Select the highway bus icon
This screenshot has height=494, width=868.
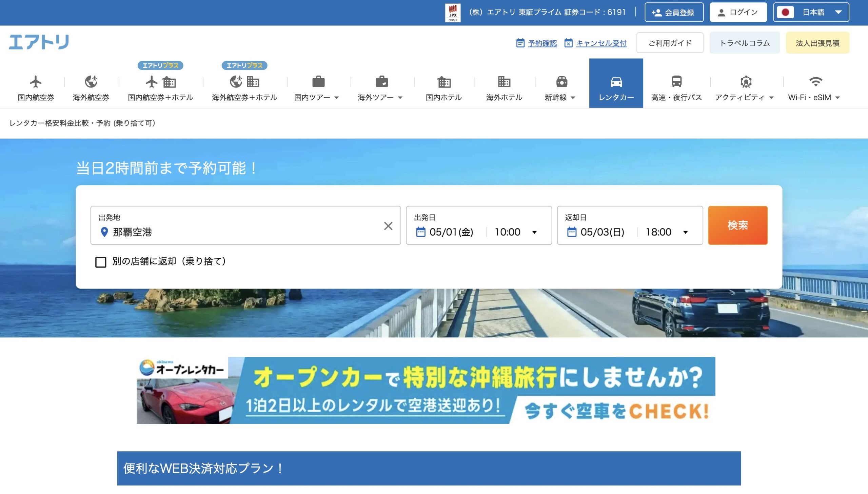[676, 82]
